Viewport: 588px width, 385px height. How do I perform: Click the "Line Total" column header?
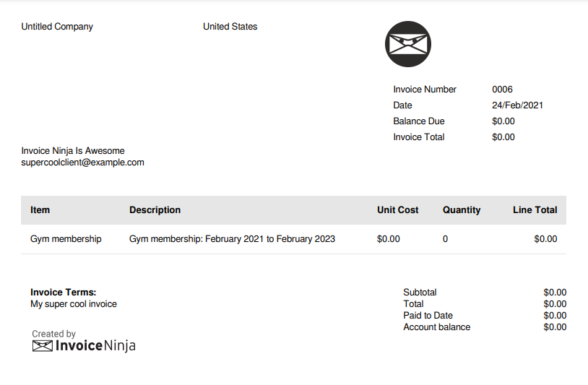click(535, 210)
